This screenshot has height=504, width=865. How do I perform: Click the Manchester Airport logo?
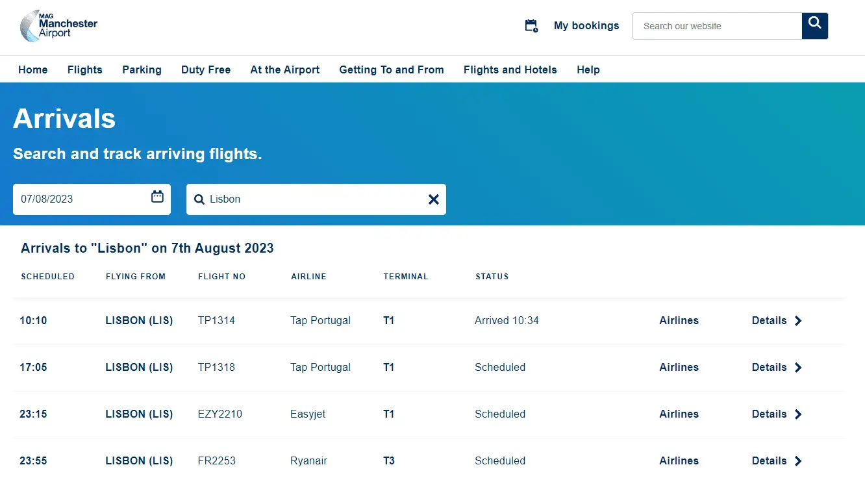coord(58,26)
